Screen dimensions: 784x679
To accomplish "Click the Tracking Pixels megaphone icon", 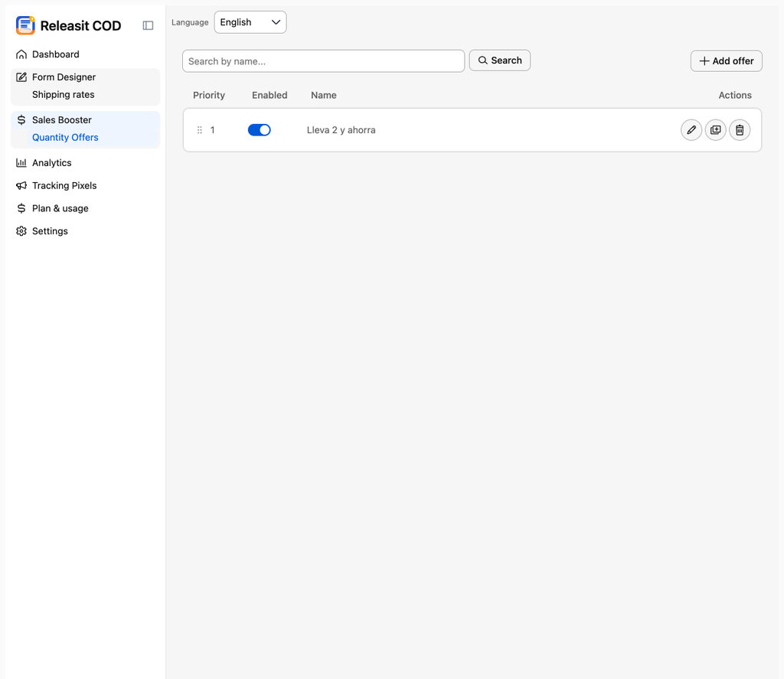I will 21,185.
